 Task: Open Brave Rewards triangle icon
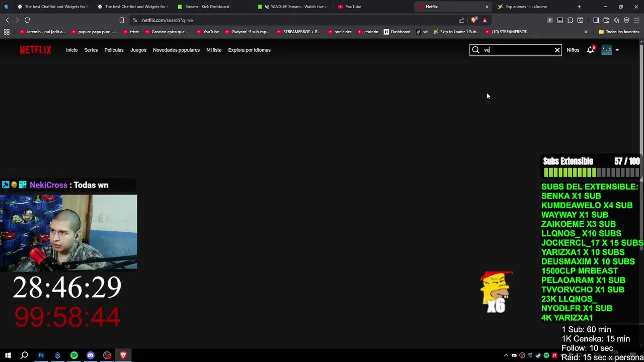[x=485, y=20]
